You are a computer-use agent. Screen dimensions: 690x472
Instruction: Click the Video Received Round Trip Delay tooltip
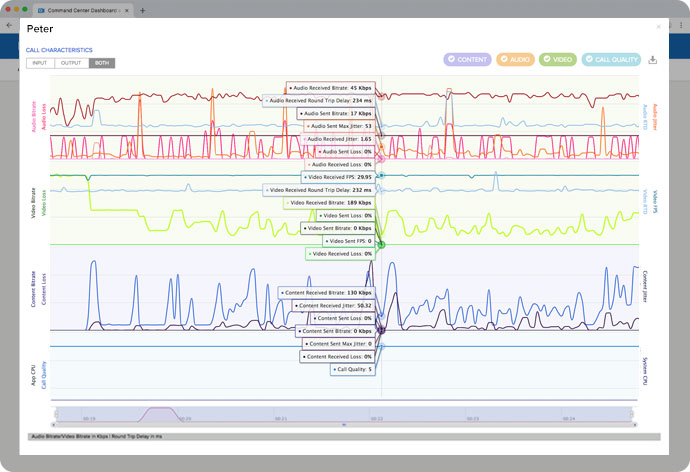[x=319, y=190]
